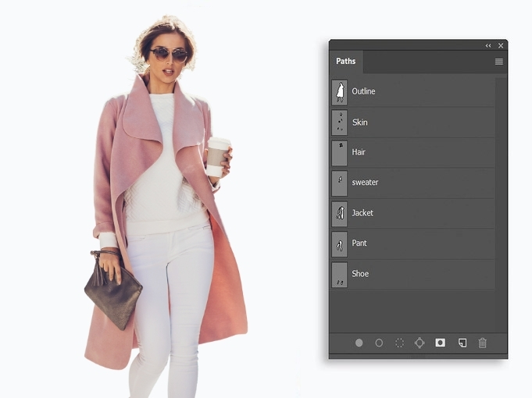This screenshot has width=532, height=398.
Task: Click the trash icon to delete path
Action: pyautogui.click(x=482, y=343)
